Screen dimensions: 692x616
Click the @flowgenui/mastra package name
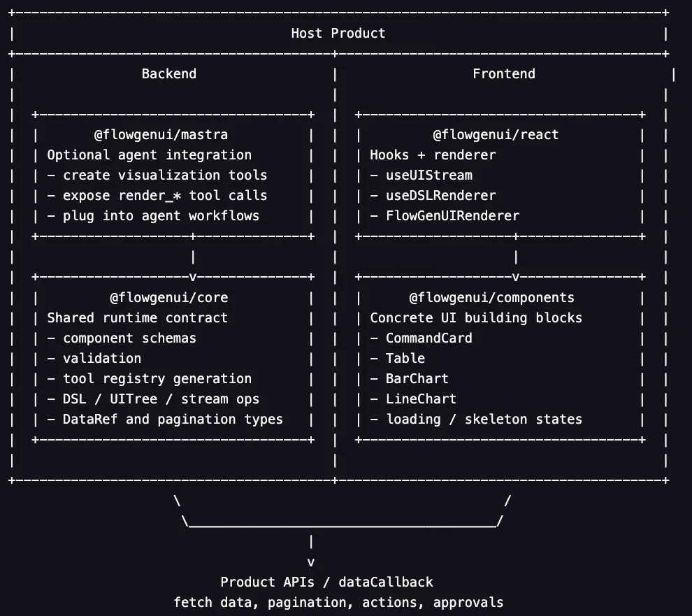[x=161, y=134]
